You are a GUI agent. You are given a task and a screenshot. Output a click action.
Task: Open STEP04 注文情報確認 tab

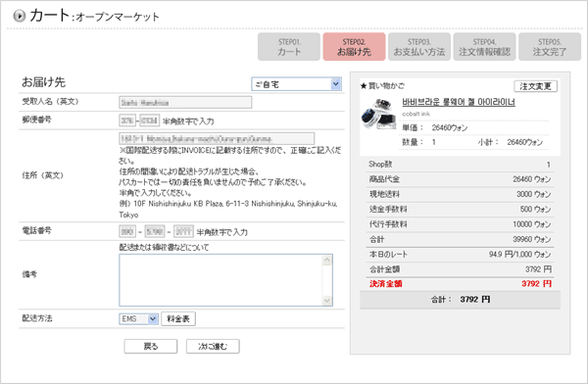coord(484,46)
